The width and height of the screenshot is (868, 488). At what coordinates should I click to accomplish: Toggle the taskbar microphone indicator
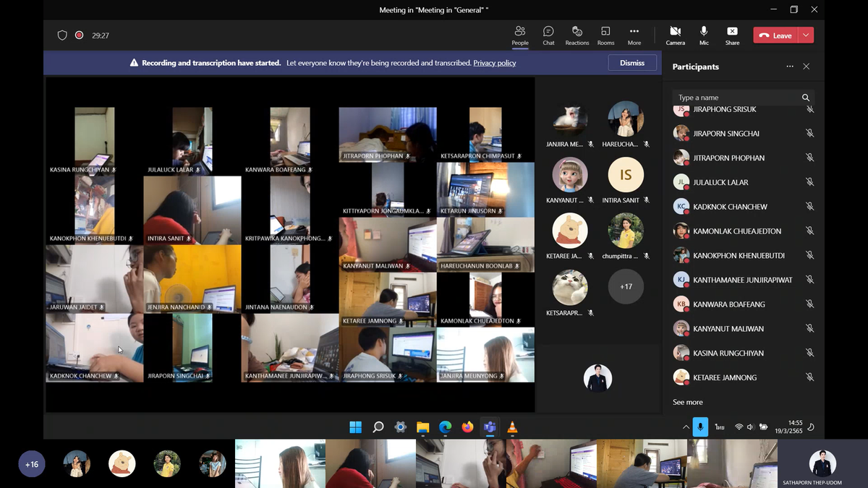[x=699, y=427]
